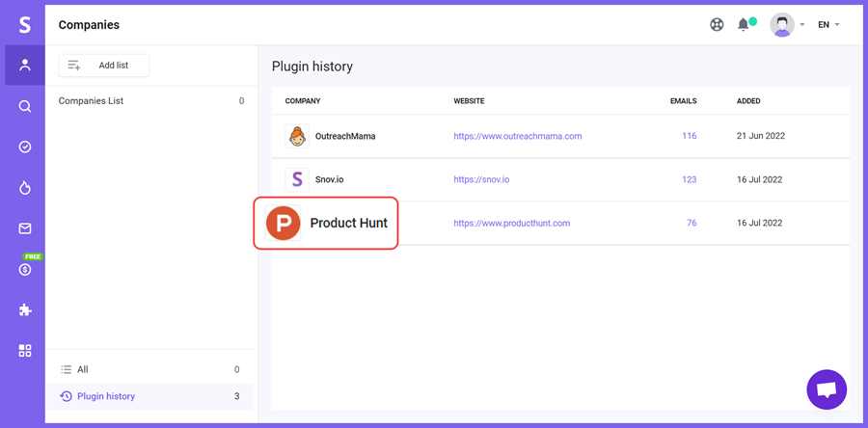This screenshot has height=428, width=868.
Task: Click the Add list button
Action: (104, 66)
